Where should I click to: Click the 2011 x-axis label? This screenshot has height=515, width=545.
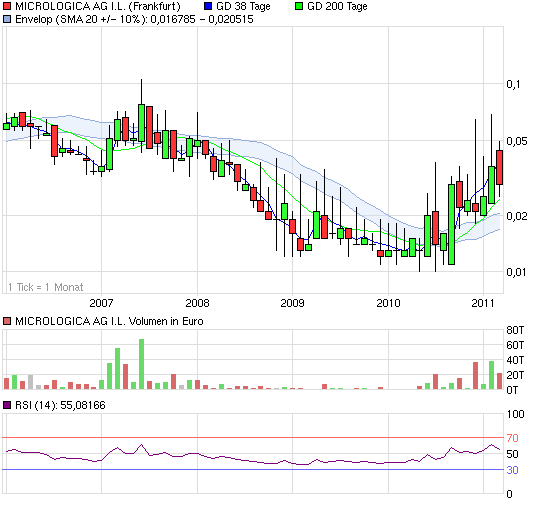(x=483, y=303)
